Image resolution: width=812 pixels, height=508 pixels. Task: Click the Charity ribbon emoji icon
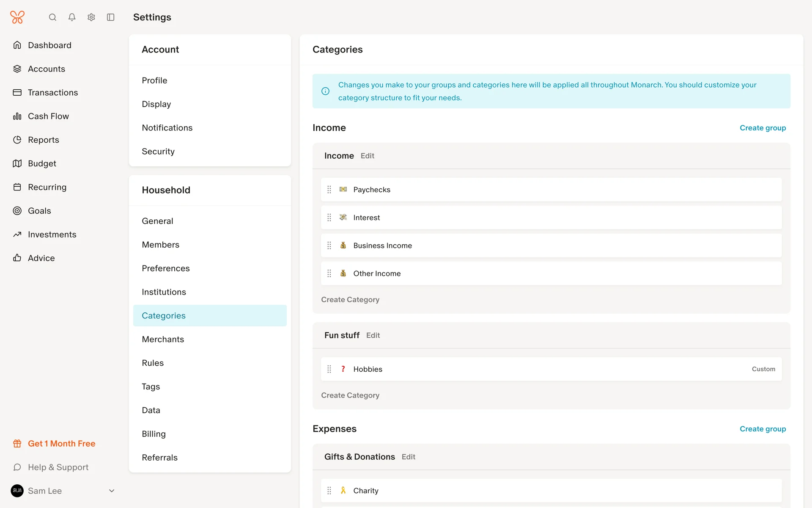point(343,491)
